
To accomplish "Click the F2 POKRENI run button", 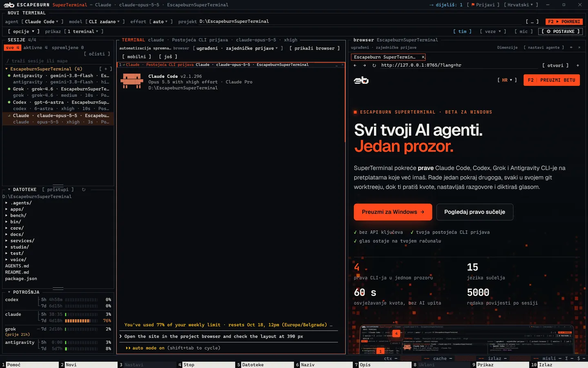I will point(564,22).
